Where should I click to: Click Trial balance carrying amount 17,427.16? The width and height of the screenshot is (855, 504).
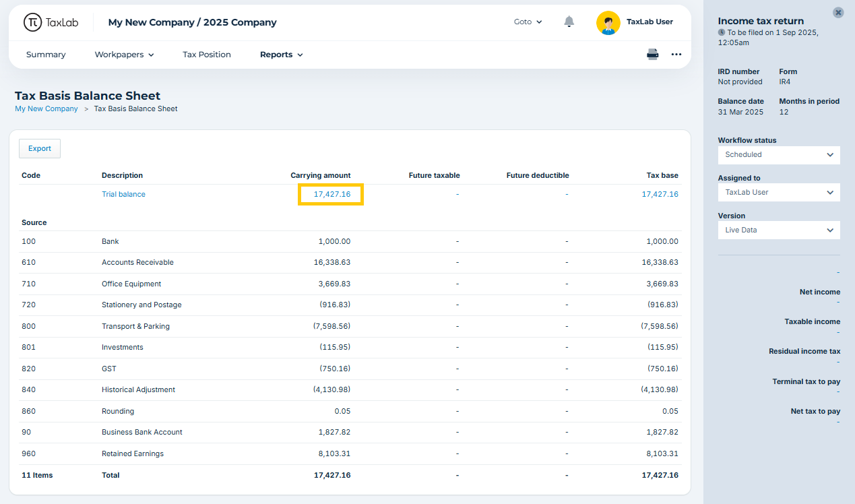332,194
